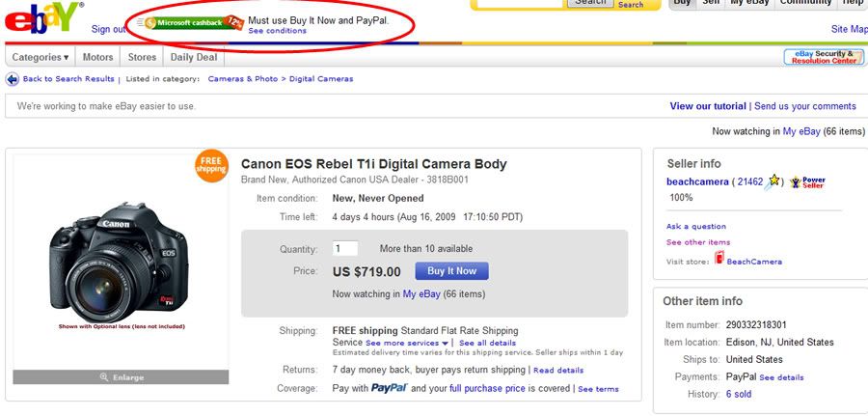Click the eBay Security & Resolution Center badge
868x416 pixels.
(824, 57)
